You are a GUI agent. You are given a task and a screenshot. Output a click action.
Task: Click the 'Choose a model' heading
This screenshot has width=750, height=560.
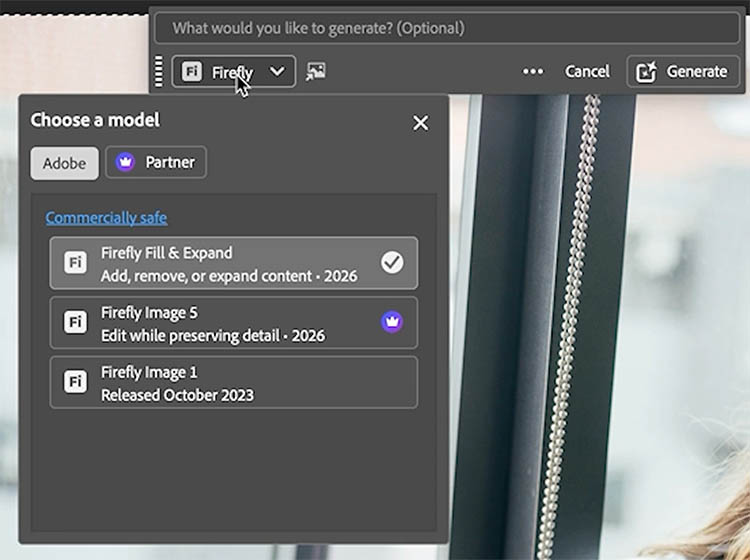pos(95,120)
